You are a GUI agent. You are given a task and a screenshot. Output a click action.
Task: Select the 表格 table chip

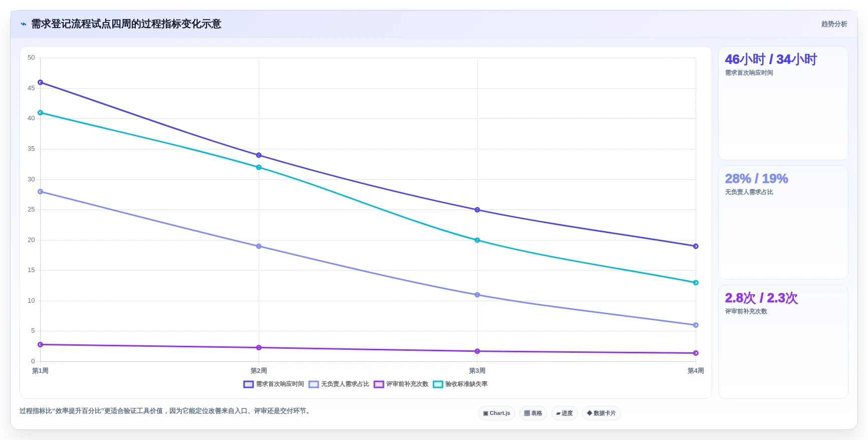(533, 413)
